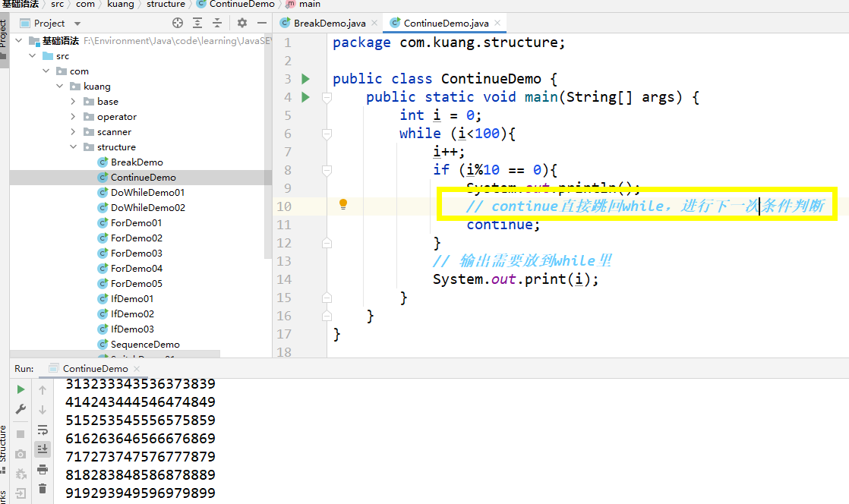849x504 pixels.
Task: Open IfDemo01 class
Action: click(131, 298)
